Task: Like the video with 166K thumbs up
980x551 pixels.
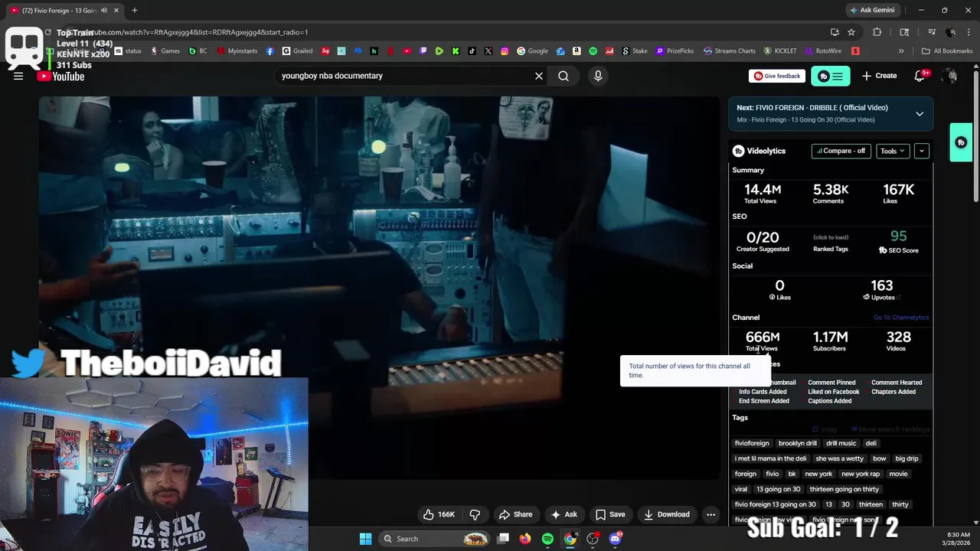Action: (439, 514)
